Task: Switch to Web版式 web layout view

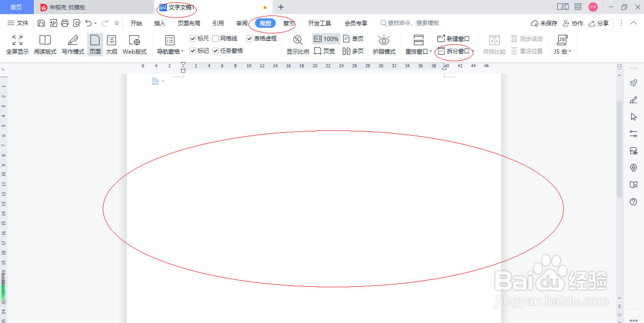Action: point(134,45)
